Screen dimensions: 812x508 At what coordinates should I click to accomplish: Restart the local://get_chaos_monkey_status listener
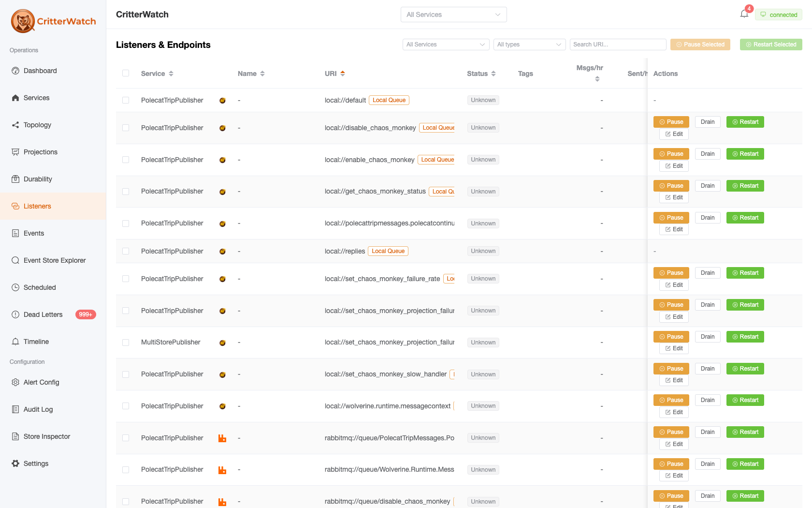click(x=745, y=186)
